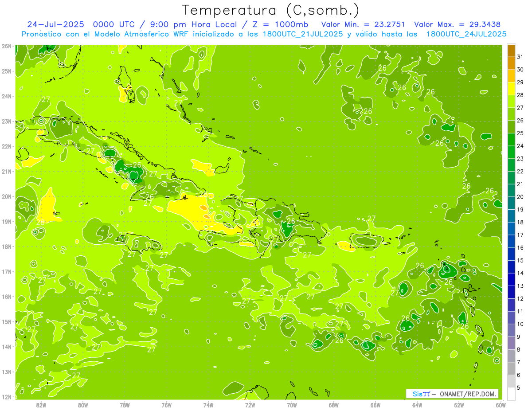Click the pressure level 'Z = 1000mb'

click(280, 24)
